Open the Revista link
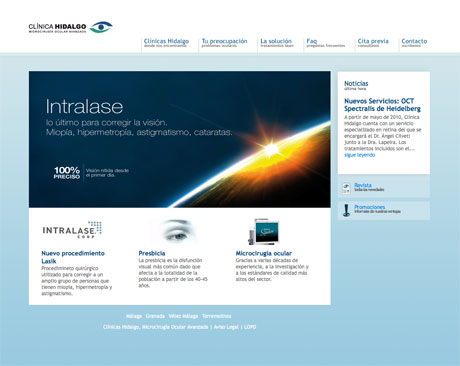The width and height of the screenshot is (460, 366). pos(363,185)
